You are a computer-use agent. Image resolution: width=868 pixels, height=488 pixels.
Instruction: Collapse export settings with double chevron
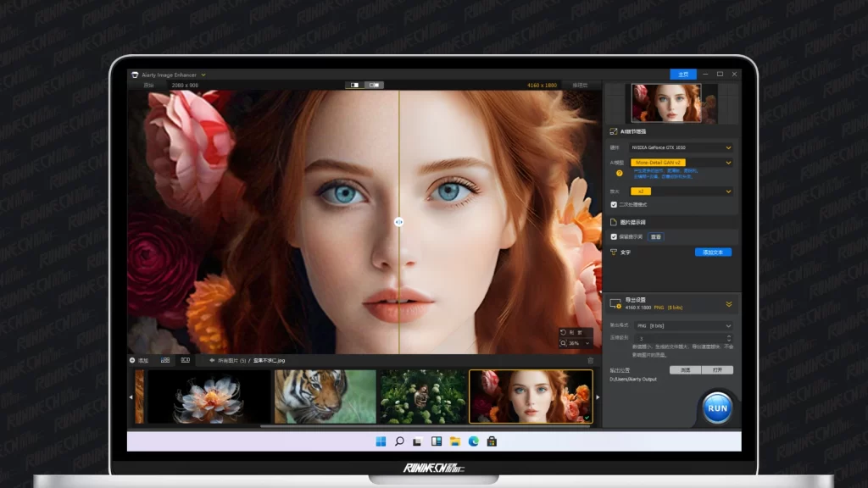tap(728, 304)
